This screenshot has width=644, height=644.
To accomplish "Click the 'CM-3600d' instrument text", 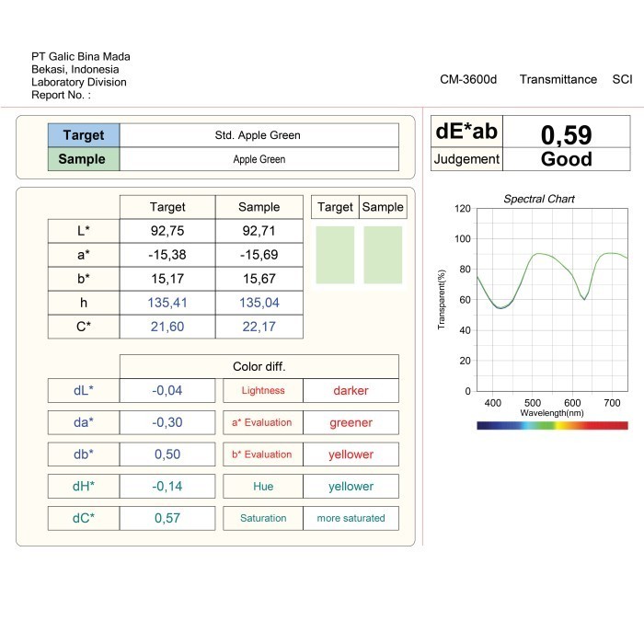I will [x=468, y=79].
